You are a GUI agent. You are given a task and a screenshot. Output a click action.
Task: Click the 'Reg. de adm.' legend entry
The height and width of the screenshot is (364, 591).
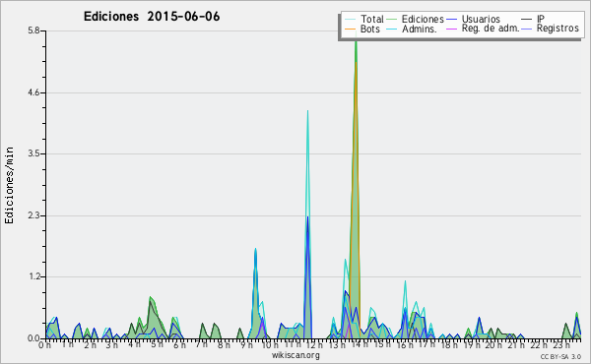coord(491,29)
